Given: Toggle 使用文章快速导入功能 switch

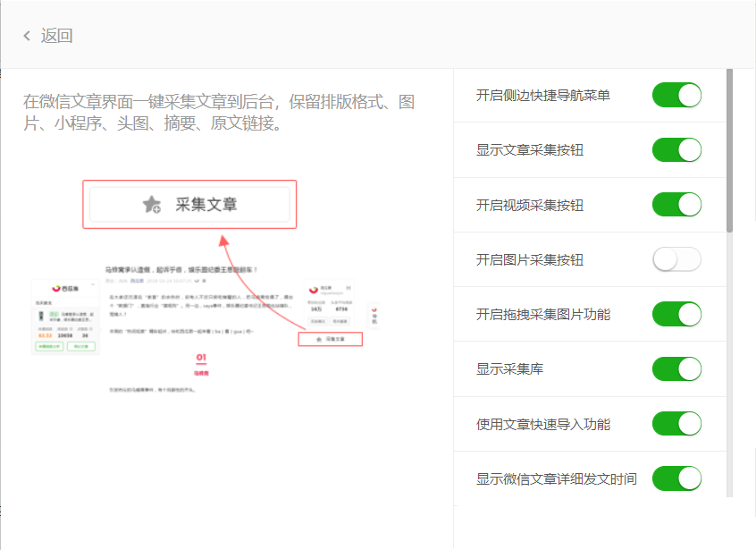Looking at the screenshot, I should tap(676, 424).
